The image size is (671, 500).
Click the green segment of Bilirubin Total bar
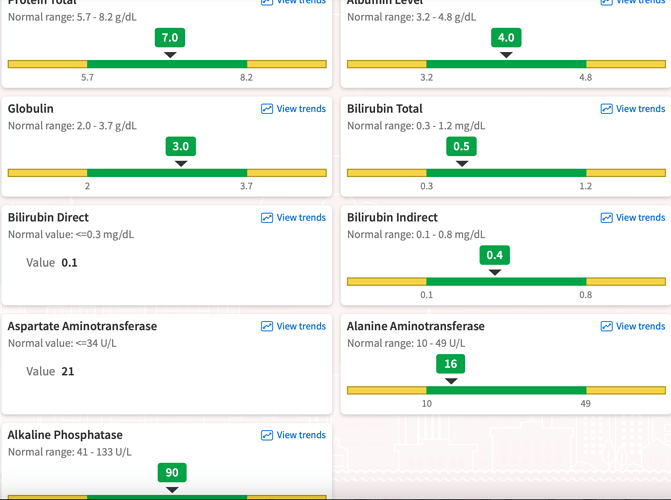coord(506,173)
